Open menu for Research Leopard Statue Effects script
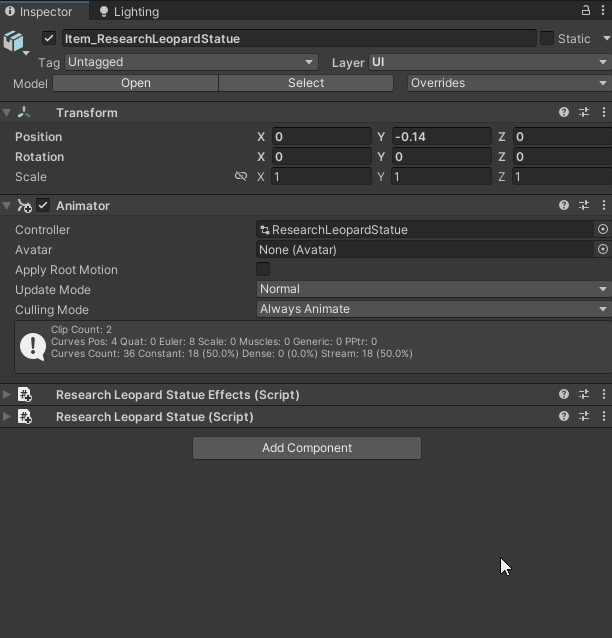612x638 pixels. (604, 394)
